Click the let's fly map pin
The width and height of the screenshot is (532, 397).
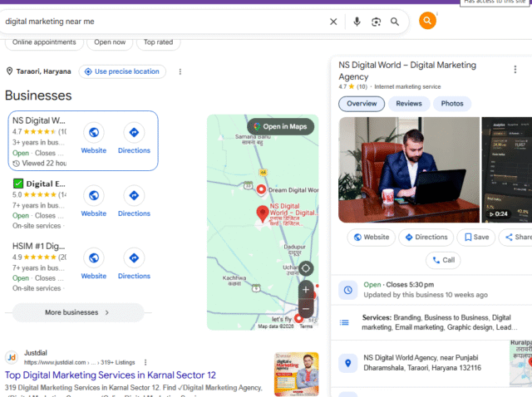click(298, 319)
